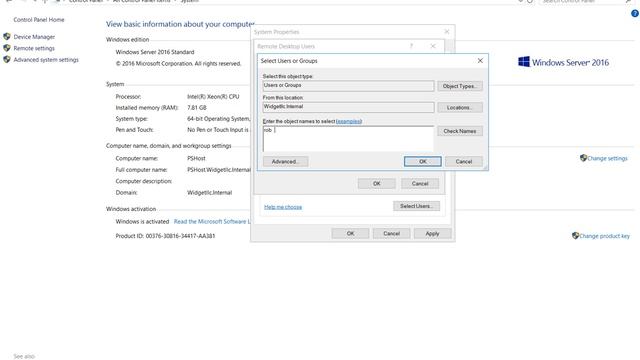Click OK in Remote Desktop Users dialog
Screen dimensions: 640x360
[x=376, y=184]
